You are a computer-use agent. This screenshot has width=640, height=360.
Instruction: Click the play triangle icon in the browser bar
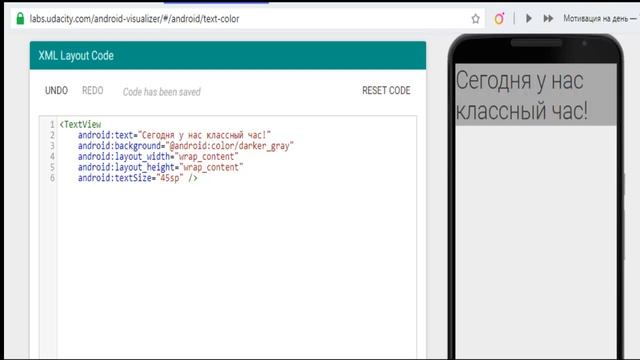pyautogui.click(x=529, y=18)
